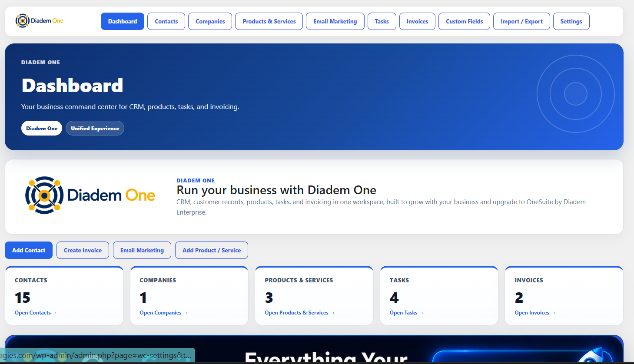Click the TASKS card heading

(x=399, y=280)
